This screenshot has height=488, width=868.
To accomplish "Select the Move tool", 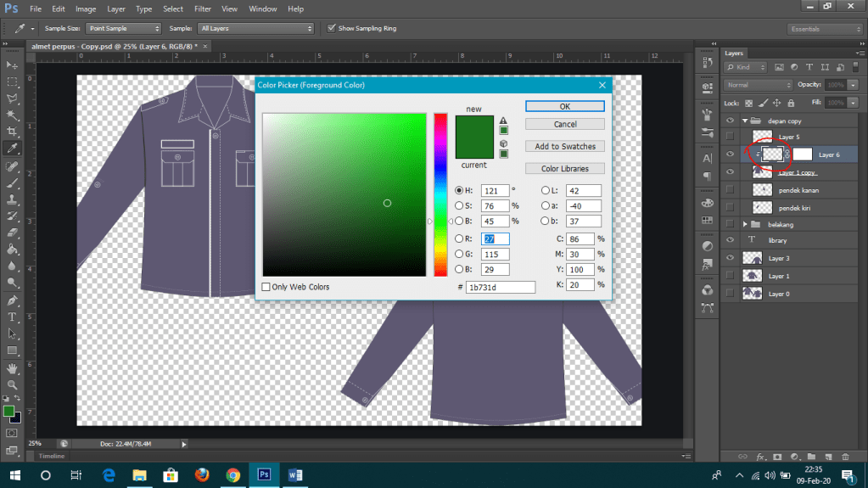I will 12,65.
